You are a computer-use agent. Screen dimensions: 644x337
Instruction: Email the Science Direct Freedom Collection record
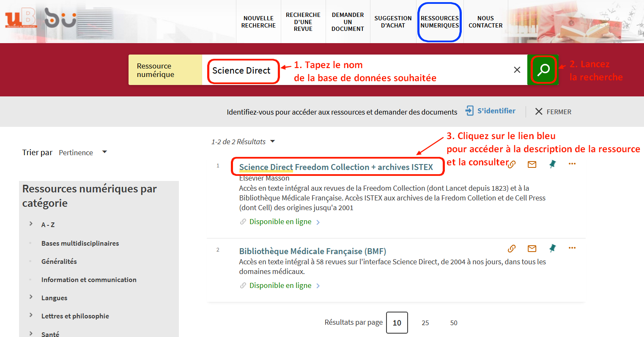(x=532, y=164)
